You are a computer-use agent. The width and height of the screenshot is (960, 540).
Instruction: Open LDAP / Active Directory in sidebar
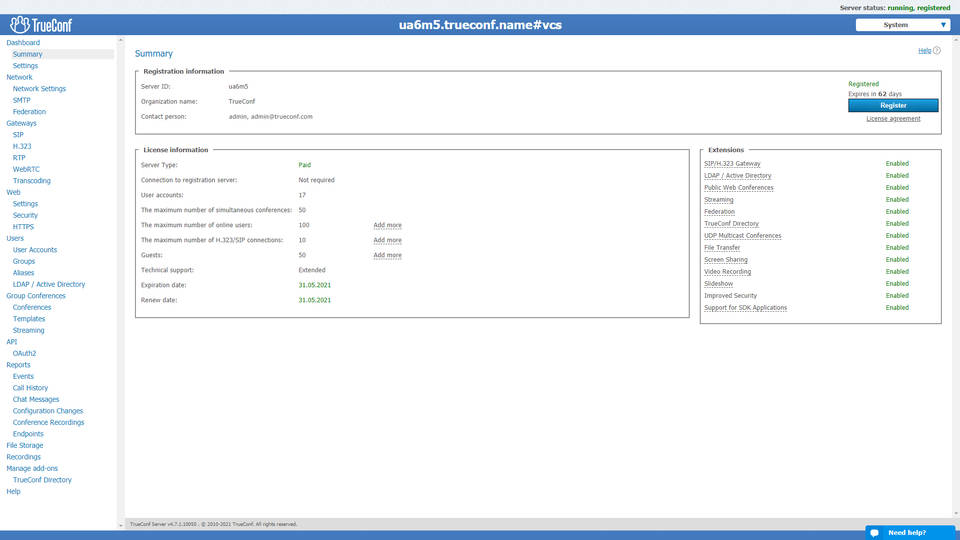(x=49, y=285)
